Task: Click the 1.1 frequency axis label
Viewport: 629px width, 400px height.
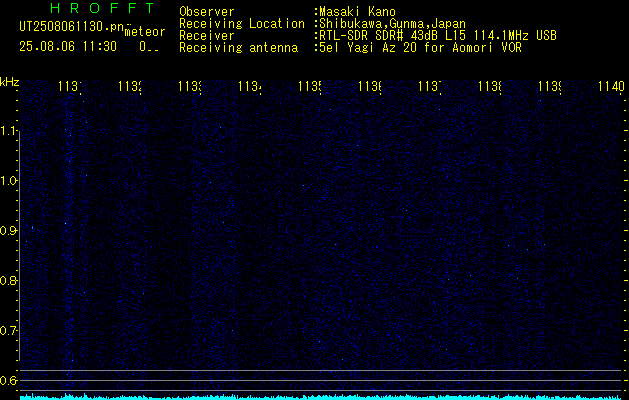Action: point(8,131)
